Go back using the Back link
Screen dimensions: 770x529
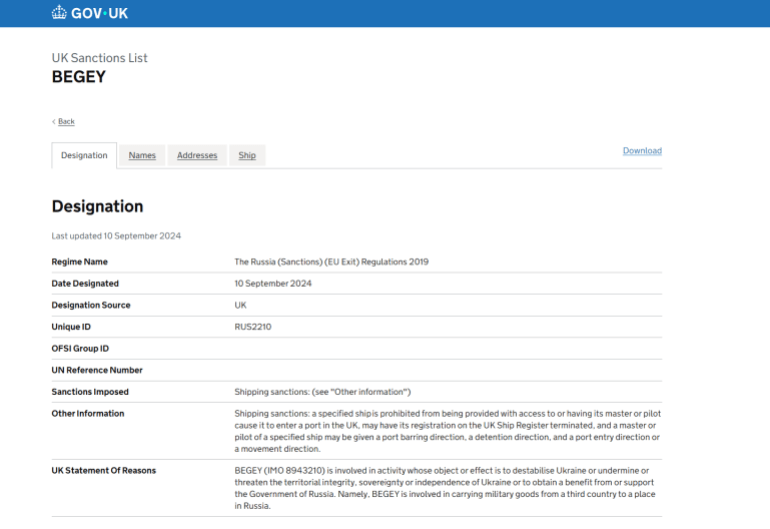66,121
